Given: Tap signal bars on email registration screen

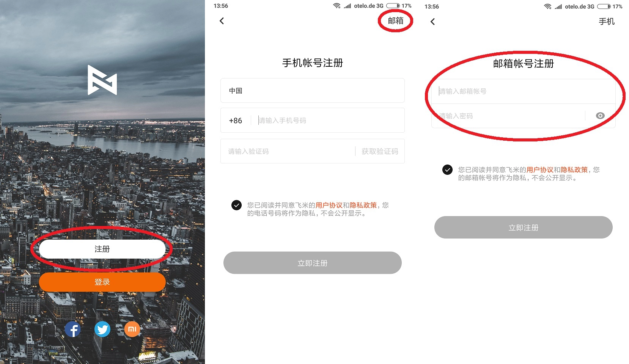Looking at the screenshot, I should click(558, 6).
